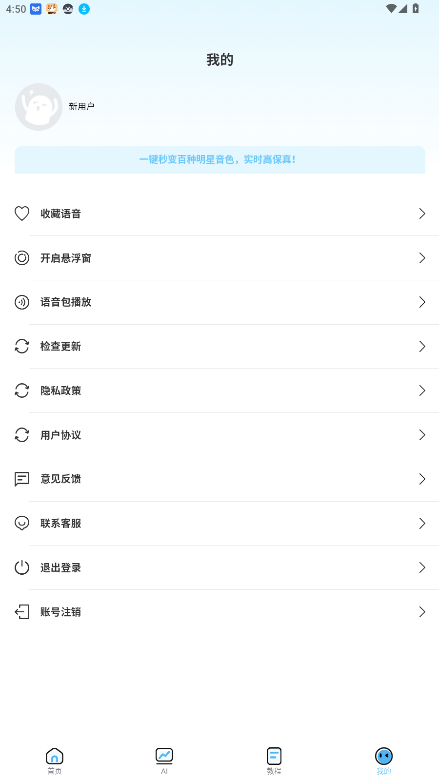Tap the exit-door icon for 账号注销
The width and height of the screenshot is (439, 780).
[21, 612]
